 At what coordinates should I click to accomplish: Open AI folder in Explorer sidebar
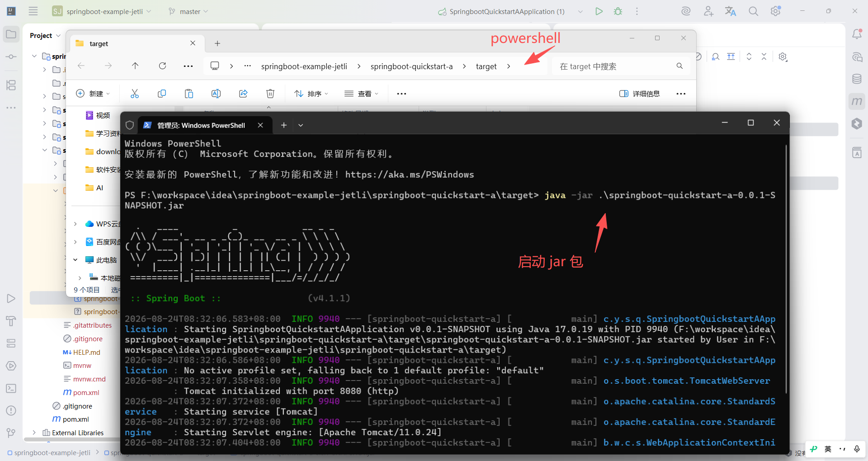tap(95, 188)
